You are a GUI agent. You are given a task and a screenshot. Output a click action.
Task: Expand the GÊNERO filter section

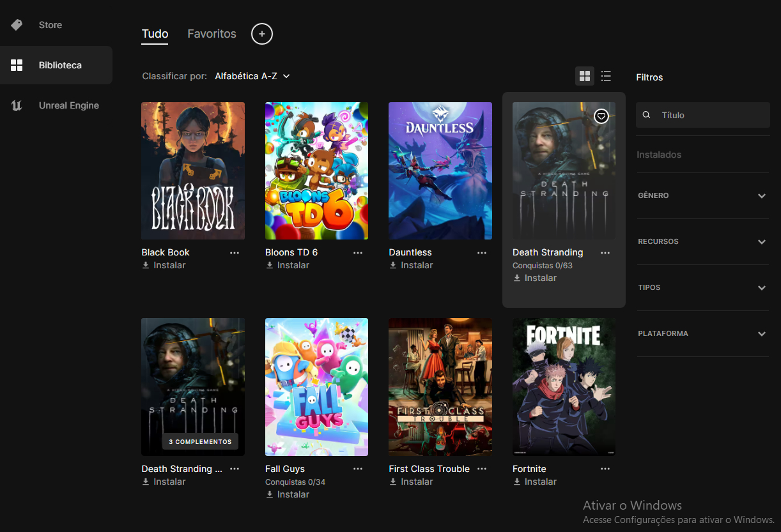(x=702, y=195)
